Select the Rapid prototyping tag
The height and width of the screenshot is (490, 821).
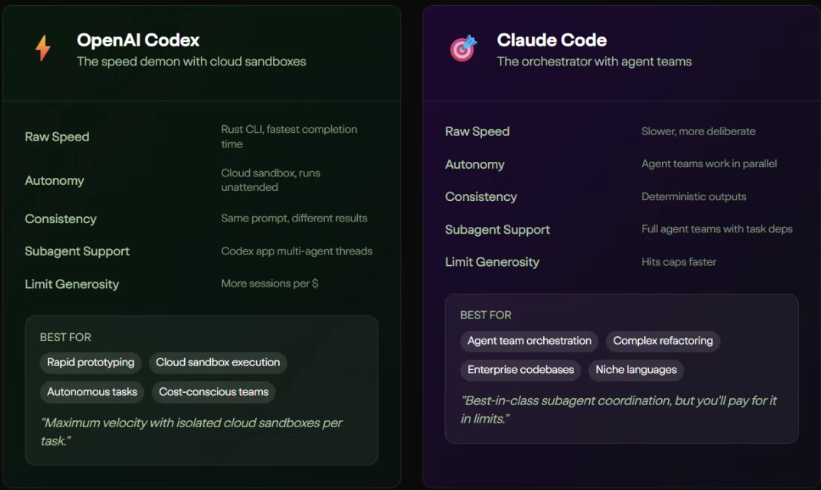click(x=90, y=362)
